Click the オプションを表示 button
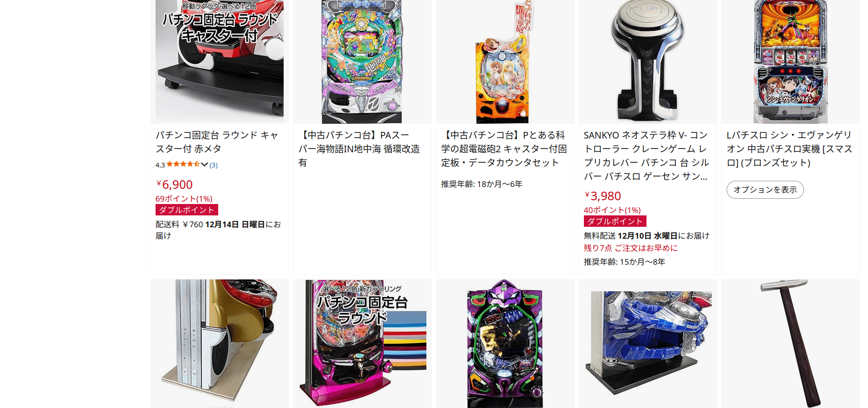Screen dimensions: 868x408 765,190
